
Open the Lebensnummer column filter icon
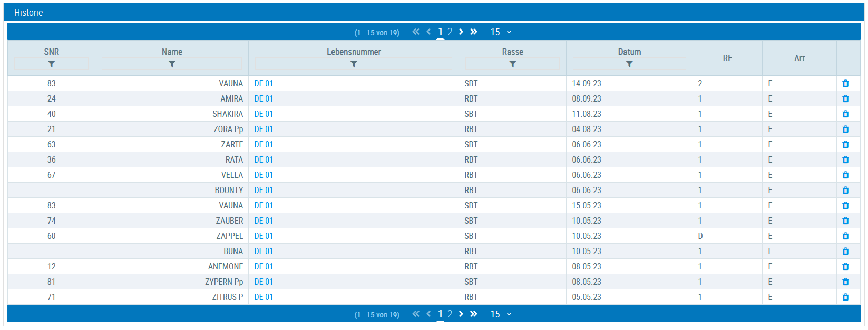click(354, 64)
